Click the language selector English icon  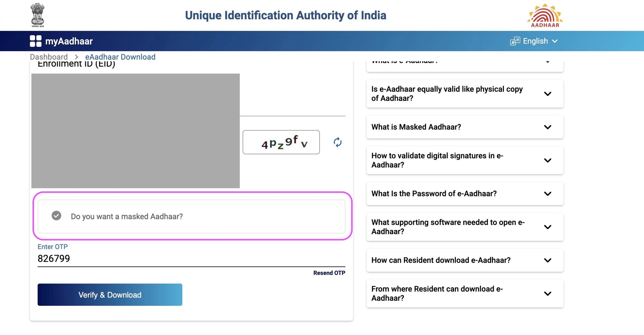[x=514, y=41]
